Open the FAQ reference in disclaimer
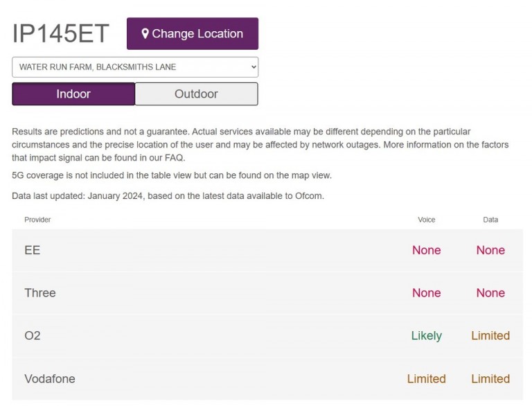The image size is (532, 406). pyautogui.click(x=174, y=158)
